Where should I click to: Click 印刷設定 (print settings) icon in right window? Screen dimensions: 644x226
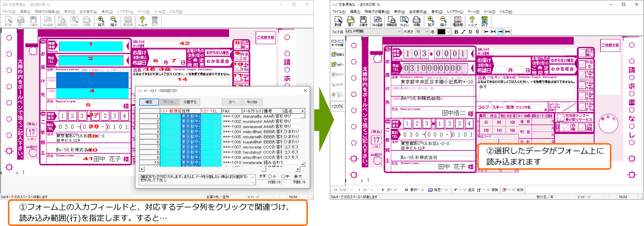click(391, 21)
